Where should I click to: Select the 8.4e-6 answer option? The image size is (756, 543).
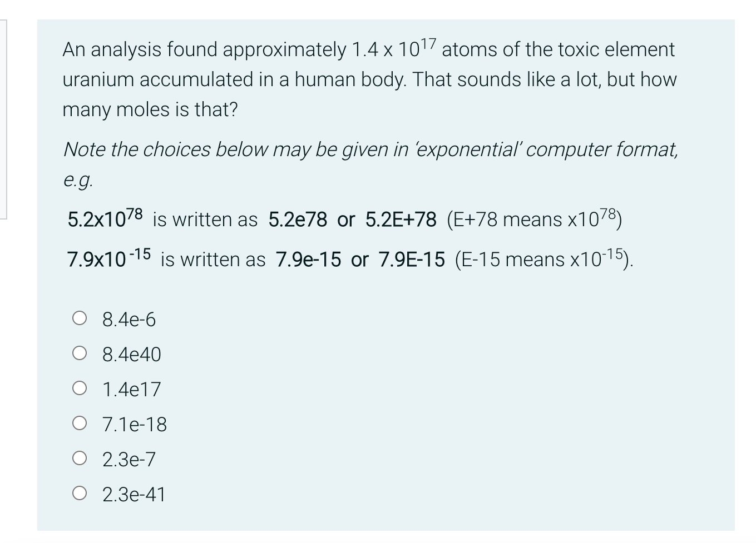(80, 318)
